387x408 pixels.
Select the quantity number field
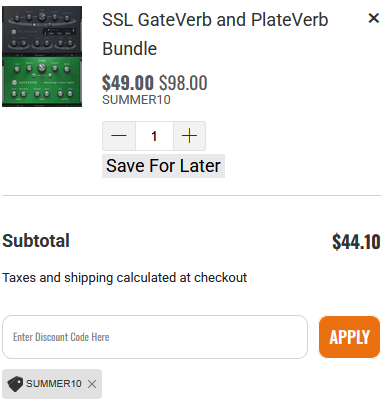(x=154, y=136)
